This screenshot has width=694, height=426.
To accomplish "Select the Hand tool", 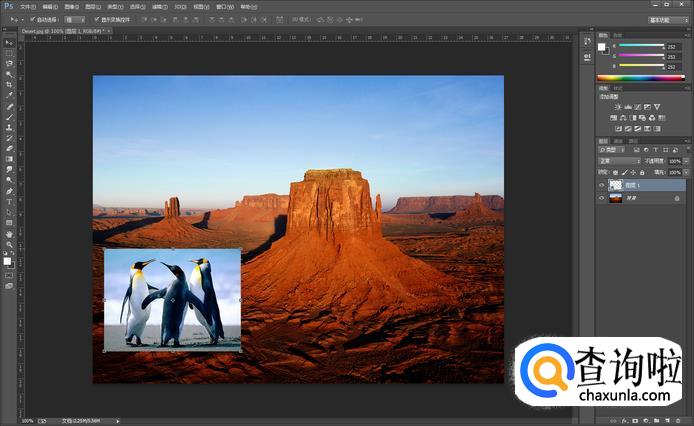I will (9, 234).
